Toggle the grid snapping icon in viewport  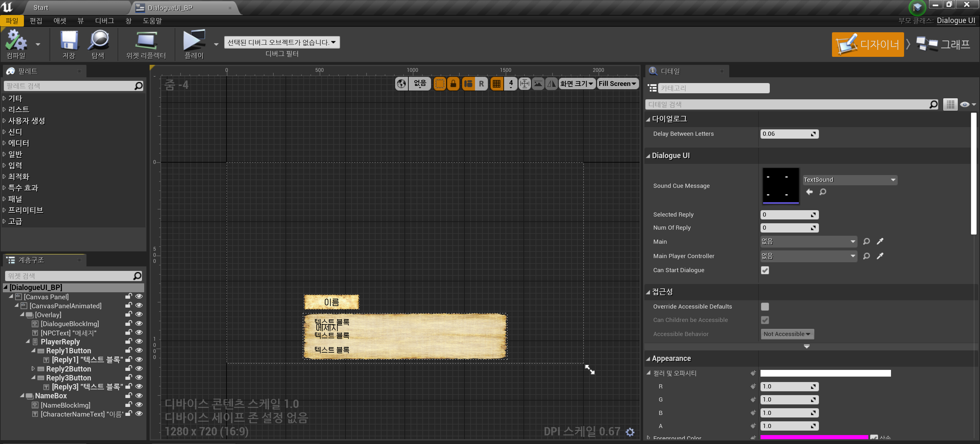pyautogui.click(x=496, y=84)
